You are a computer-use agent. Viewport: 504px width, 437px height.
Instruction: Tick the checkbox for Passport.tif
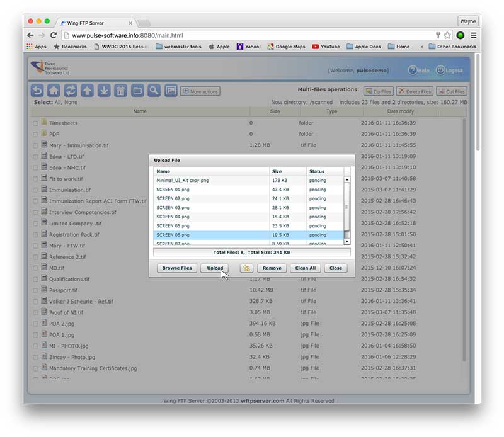tap(36, 290)
